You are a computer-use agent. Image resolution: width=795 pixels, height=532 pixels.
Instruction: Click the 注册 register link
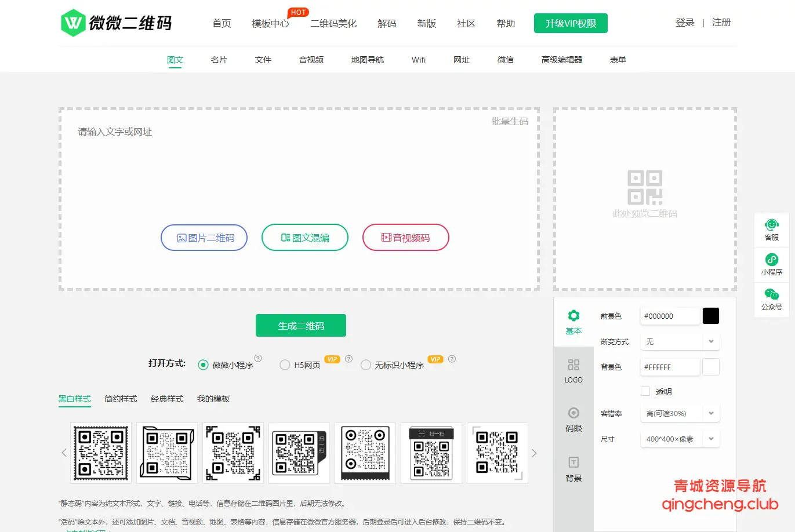tap(721, 23)
